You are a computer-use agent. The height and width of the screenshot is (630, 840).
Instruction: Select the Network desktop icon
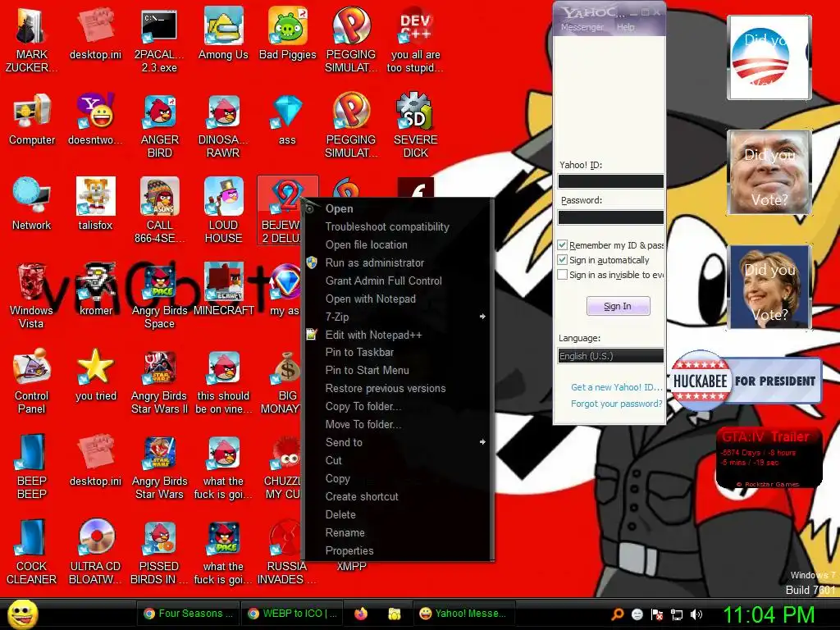31,203
